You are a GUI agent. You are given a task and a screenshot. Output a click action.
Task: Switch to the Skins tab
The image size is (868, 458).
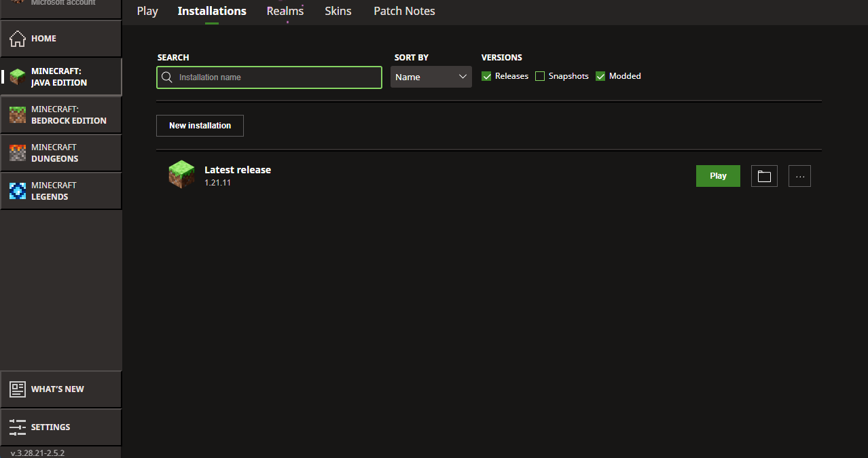[x=338, y=11]
